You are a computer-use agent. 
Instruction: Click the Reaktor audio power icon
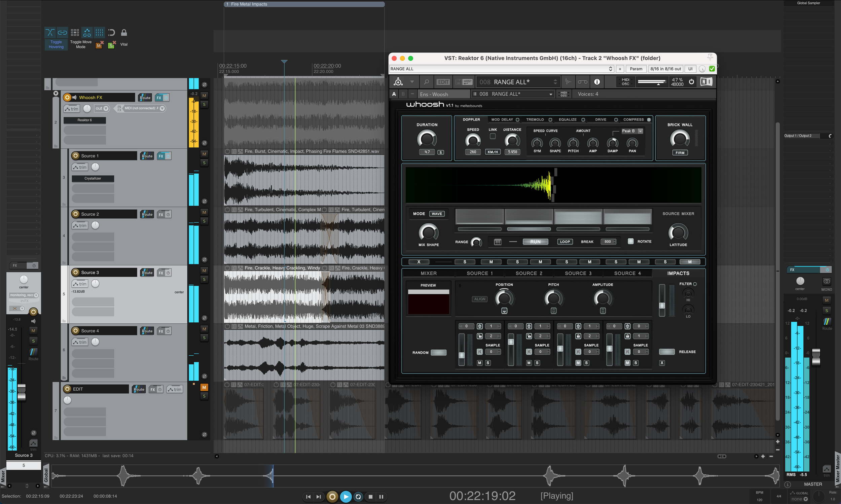point(691,82)
